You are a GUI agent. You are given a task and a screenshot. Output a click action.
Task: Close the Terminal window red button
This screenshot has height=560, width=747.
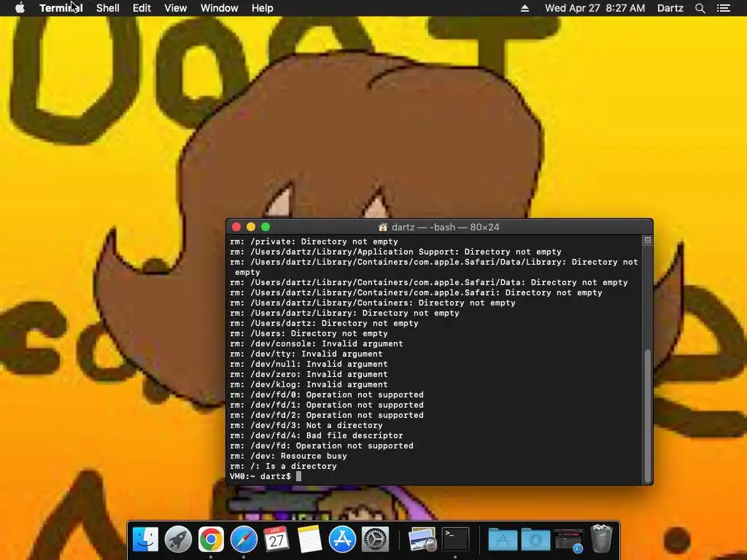236,227
